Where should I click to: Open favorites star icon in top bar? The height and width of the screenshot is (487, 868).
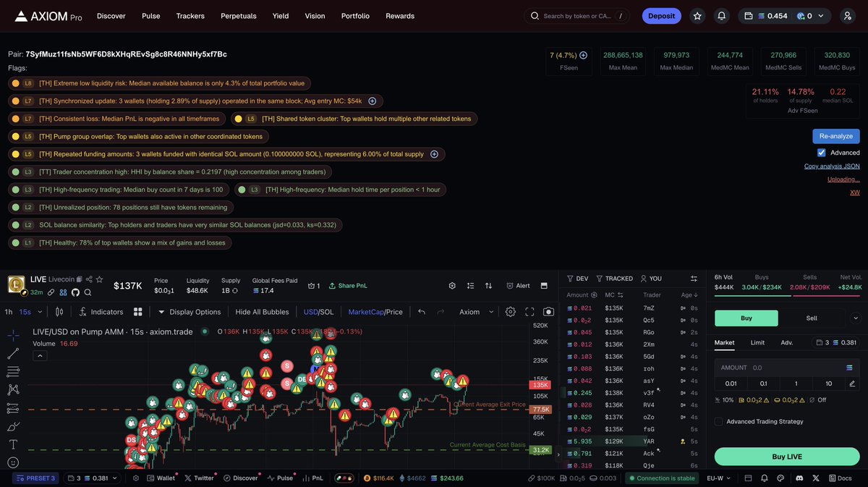click(x=697, y=16)
